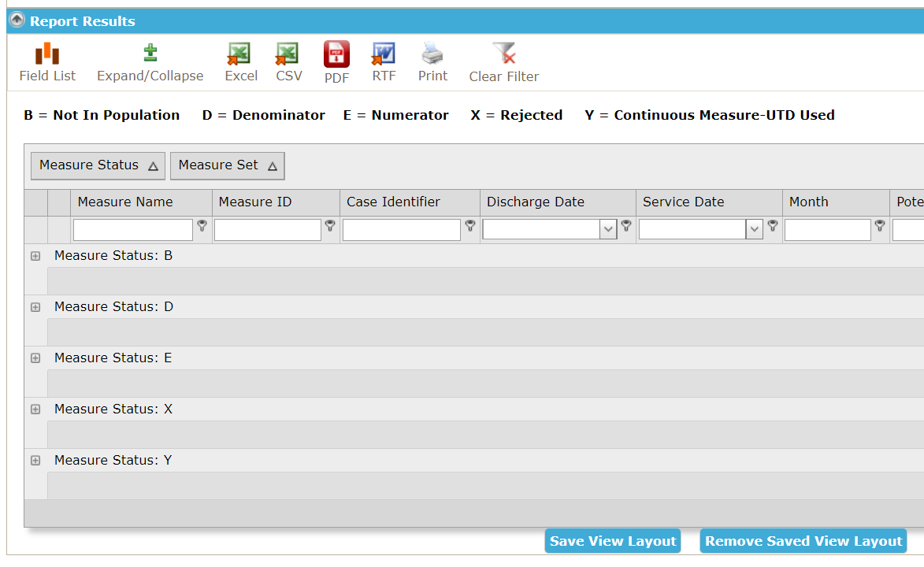Image resolution: width=924 pixels, height=567 pixels.
Task: Click the 'E = Numerator' legend text
Action: pyautogui.click(x=396, y=115)
